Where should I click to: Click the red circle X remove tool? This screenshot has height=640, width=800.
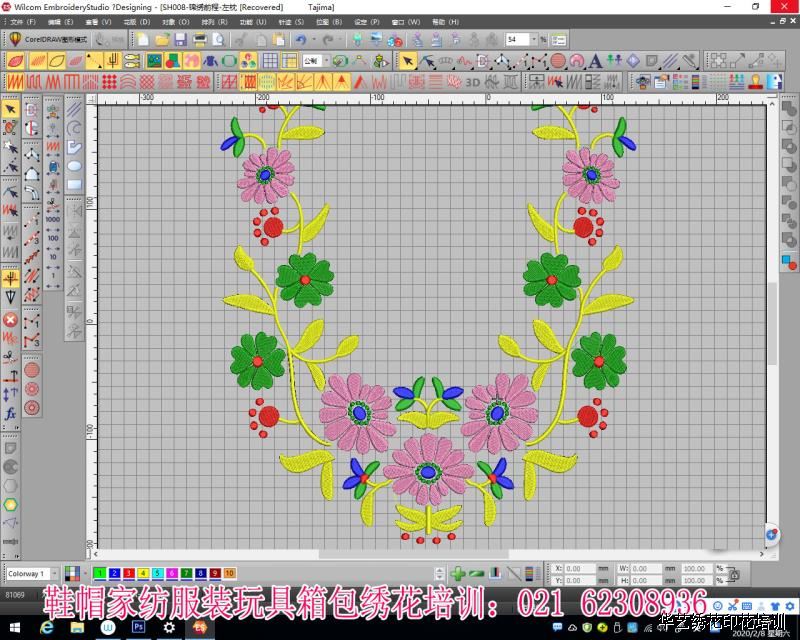pos(10,320)
